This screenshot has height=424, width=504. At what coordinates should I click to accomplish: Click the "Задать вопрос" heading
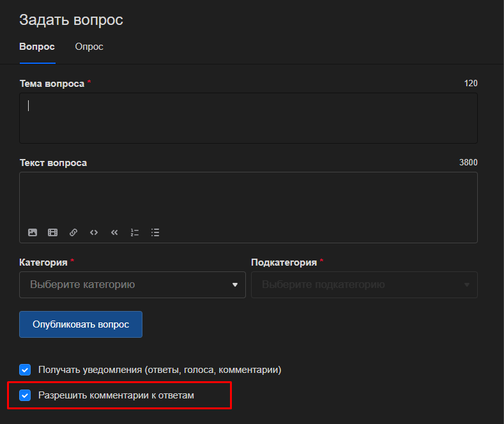[71, 20]
